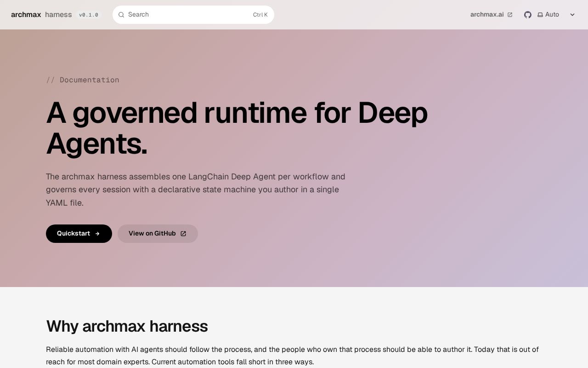Viewport: 588px width, 368px height.
Task: Click the paragraph starting "Reliable automation with AI"
Action: coord(292,356)
